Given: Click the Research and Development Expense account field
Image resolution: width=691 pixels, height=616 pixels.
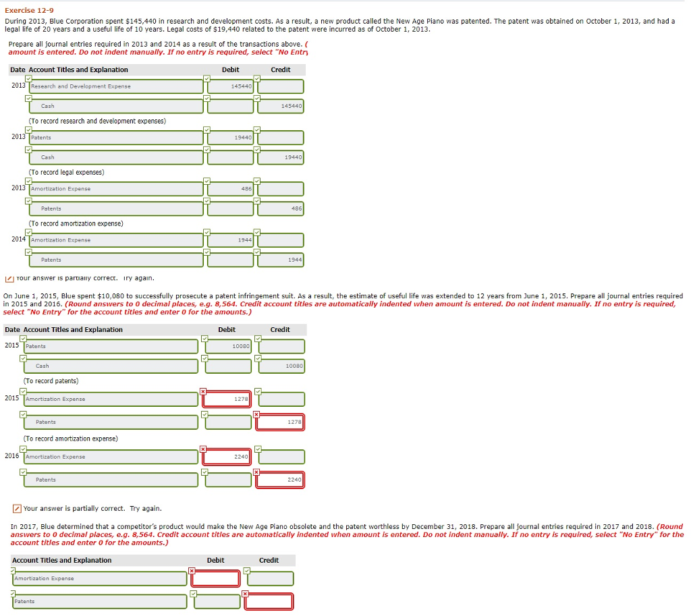Looking at the screenshot, I should tap(116, 86).
